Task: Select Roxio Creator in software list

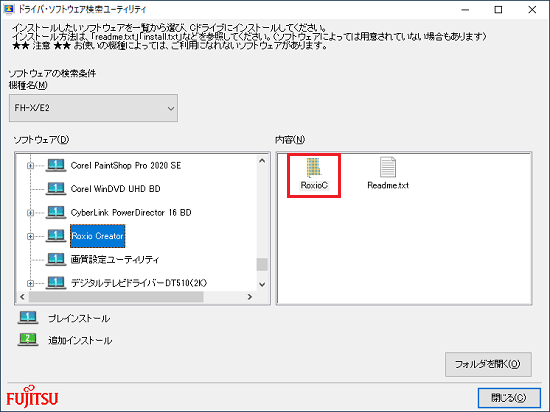Action: pos(98,236)
